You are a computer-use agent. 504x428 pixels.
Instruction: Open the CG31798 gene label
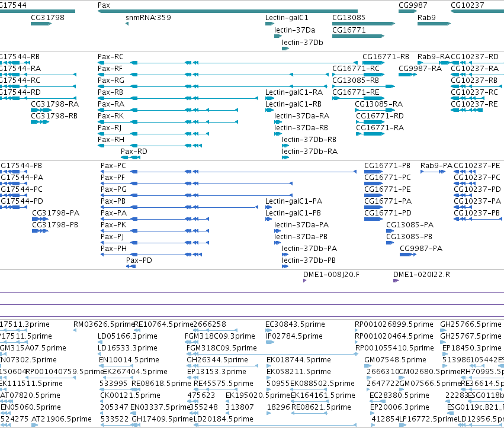[47, 18]
